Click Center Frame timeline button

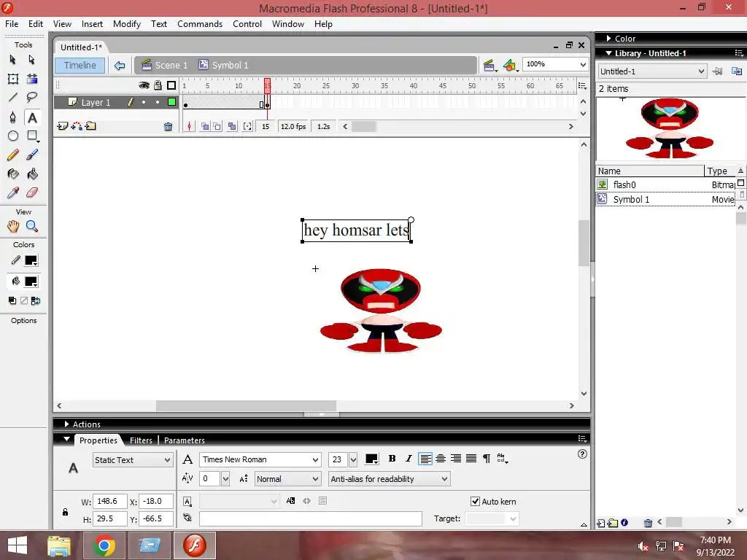pos(189,126)
